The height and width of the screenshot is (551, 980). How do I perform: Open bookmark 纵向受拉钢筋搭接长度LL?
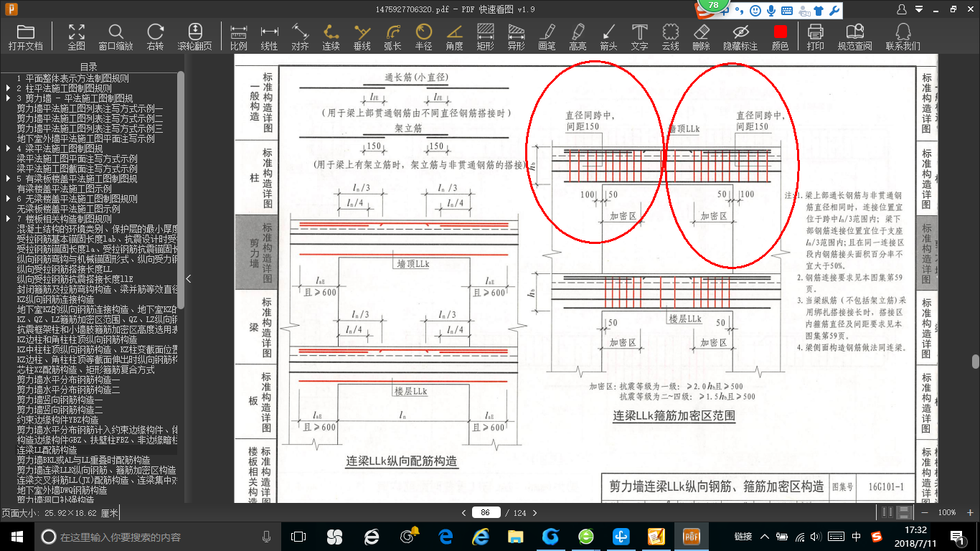tap(65, 269)
